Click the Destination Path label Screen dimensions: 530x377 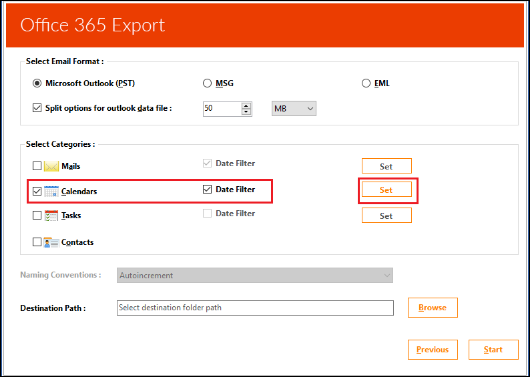point(53,308)
